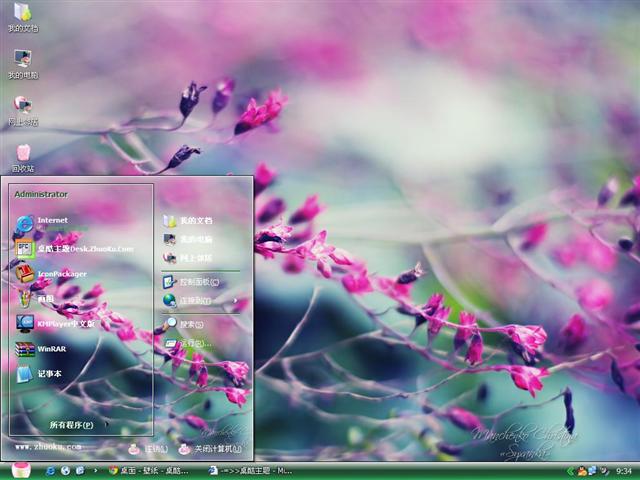Click 关闭计算机(U) shut down button

(x=214, y=449)
